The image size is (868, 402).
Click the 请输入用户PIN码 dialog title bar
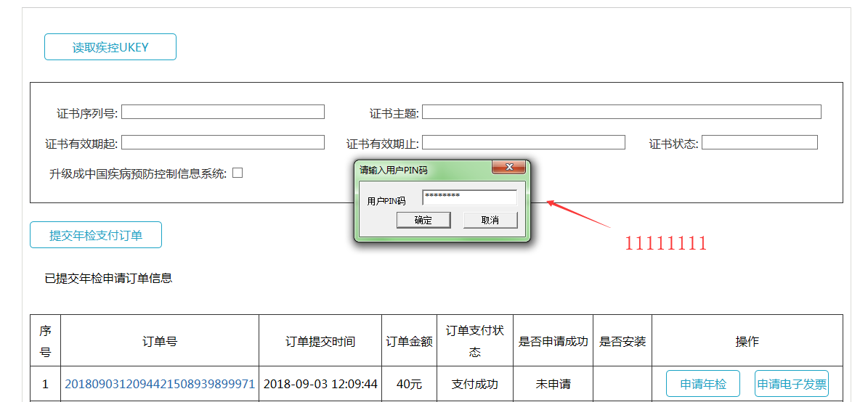pos(421,169)
